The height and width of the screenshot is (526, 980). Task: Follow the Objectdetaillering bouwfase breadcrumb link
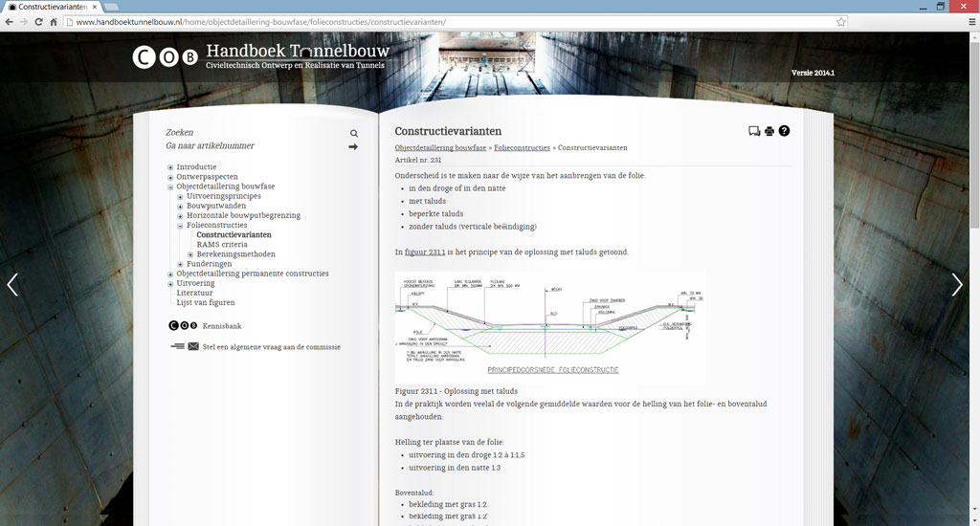pyautogui.click(x=440, y=148)
